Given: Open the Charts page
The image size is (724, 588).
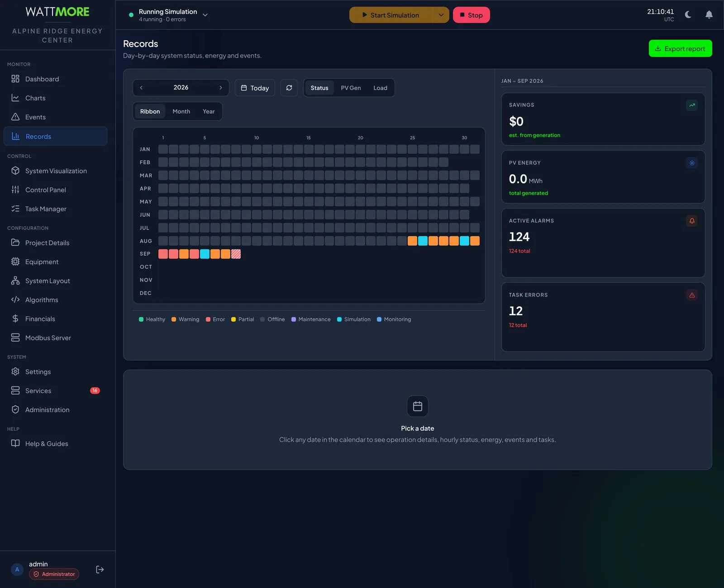Looking at the screenshot, I should (55, 98).
